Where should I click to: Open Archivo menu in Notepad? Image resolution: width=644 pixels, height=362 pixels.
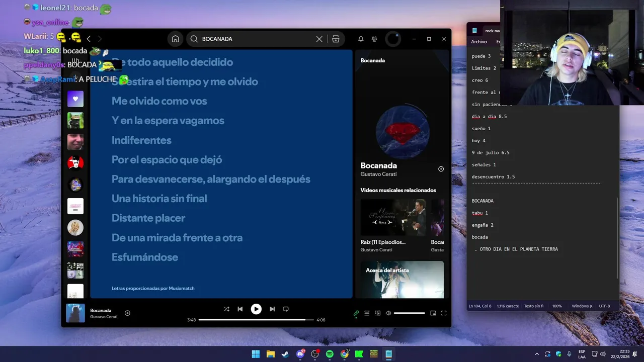point(479,42)
